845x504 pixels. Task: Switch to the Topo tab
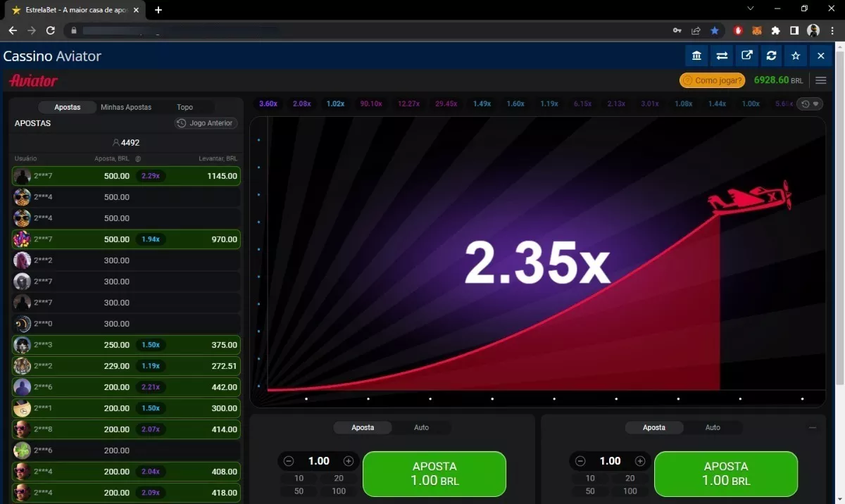184,107
